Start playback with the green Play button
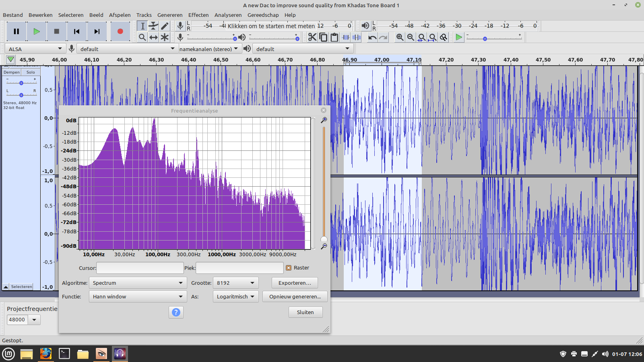The height and width of the screenshot is (362, 644). tap(37, 31)
